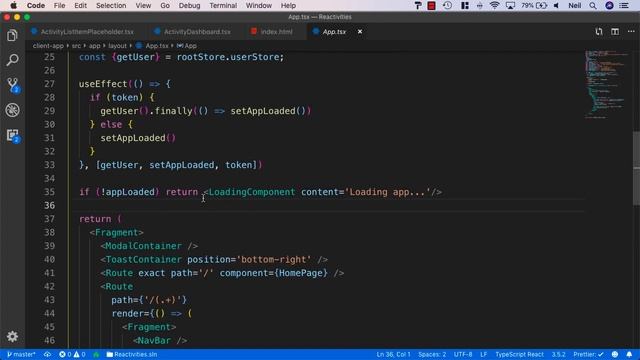This screenshot has width=640, height=360.
Task: Click src in the breadcrumb path
Action: (x=76, y=46)
